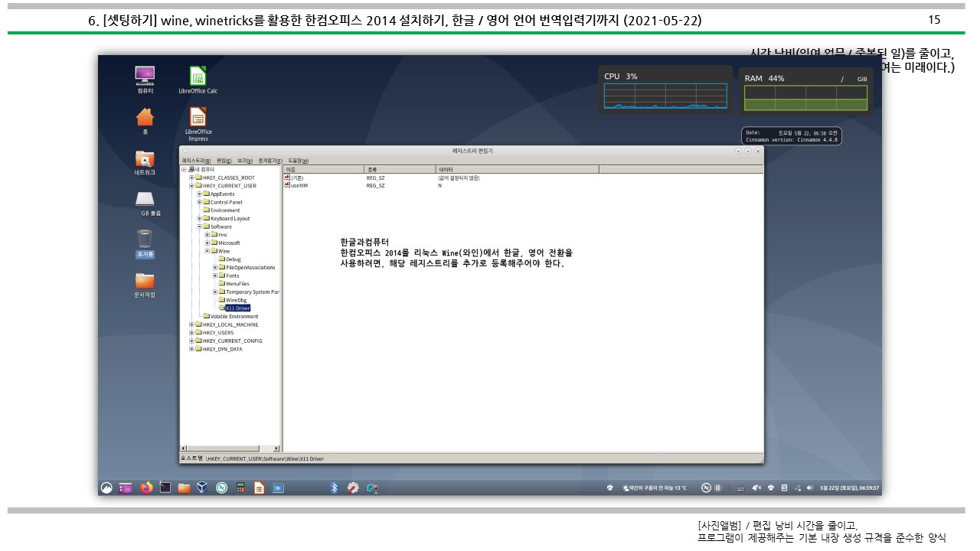Select the Debug key under Wine
The height and width of the screenshot is (551, 980).
pyautogui.click(x=233, y=259)
